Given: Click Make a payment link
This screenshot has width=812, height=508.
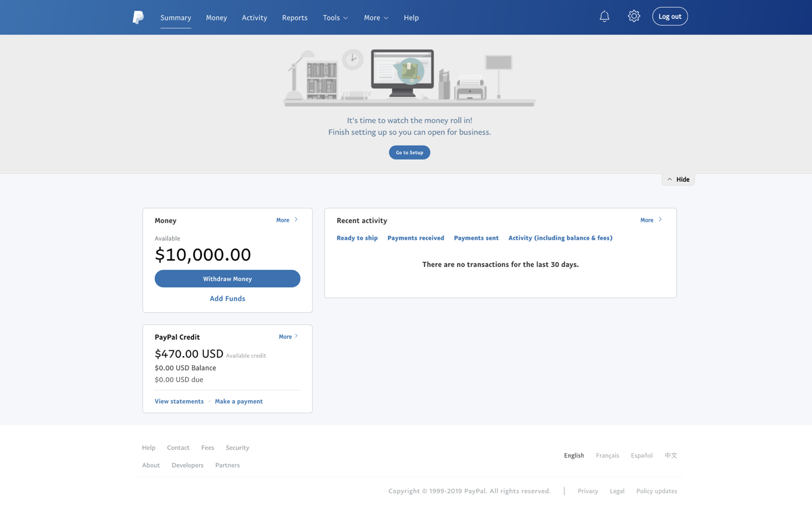Looking at the screenshot, I should point(239,401).
